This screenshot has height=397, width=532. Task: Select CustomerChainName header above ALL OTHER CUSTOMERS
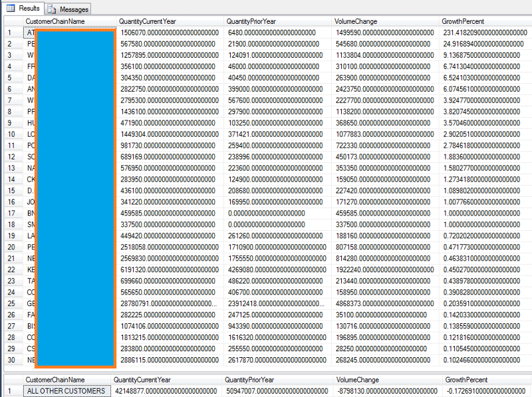[67, 380]
